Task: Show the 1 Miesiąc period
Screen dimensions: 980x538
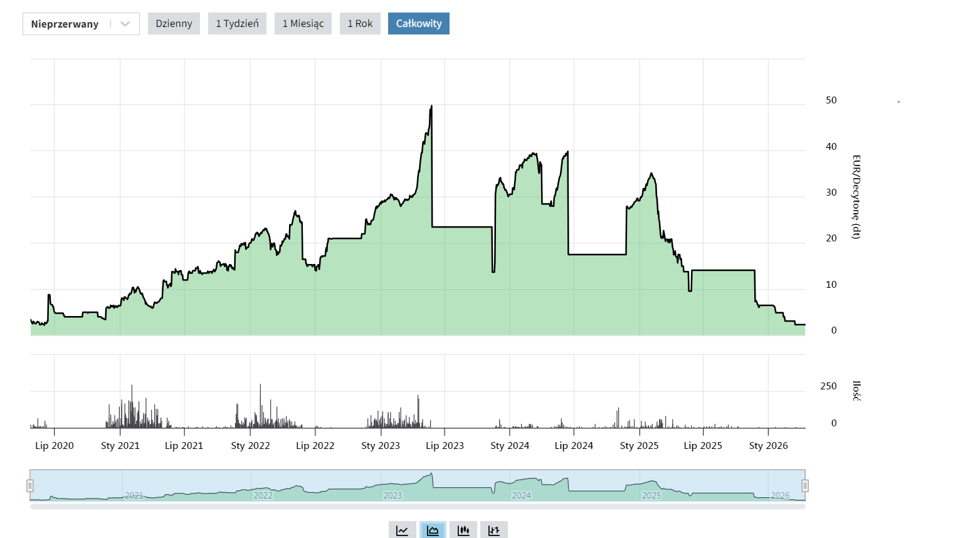Action: point(303,24)
